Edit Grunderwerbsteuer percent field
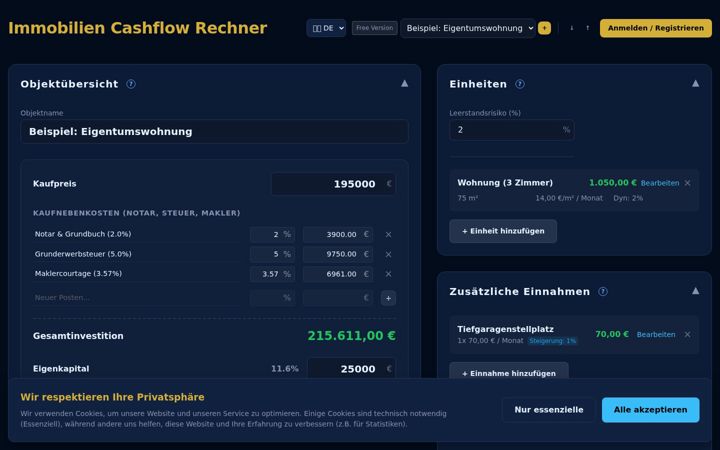Image resolution: width=720 pixels, height=450 pixels. coord(272,254)
